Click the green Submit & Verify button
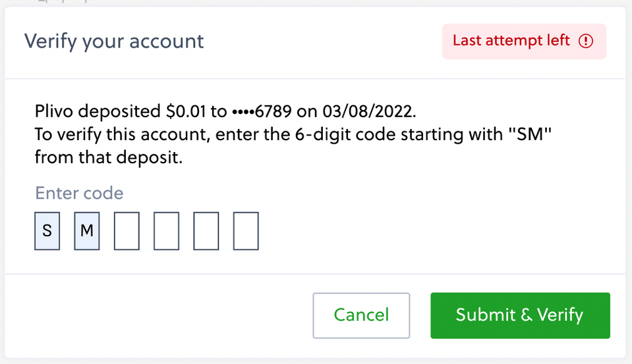632x364 pixels. pyautogui.click(x=520, y=315)
